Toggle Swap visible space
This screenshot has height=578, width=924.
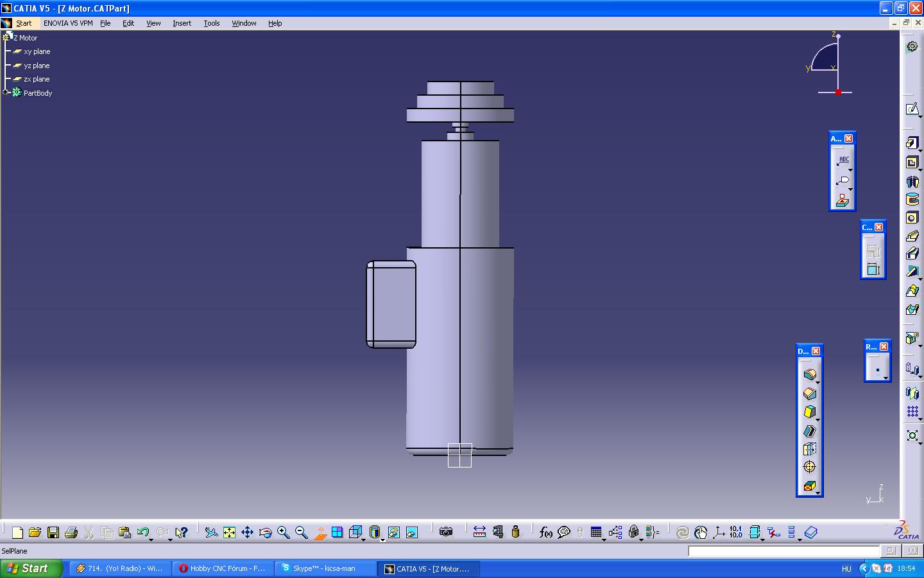(x=412, y=532)
